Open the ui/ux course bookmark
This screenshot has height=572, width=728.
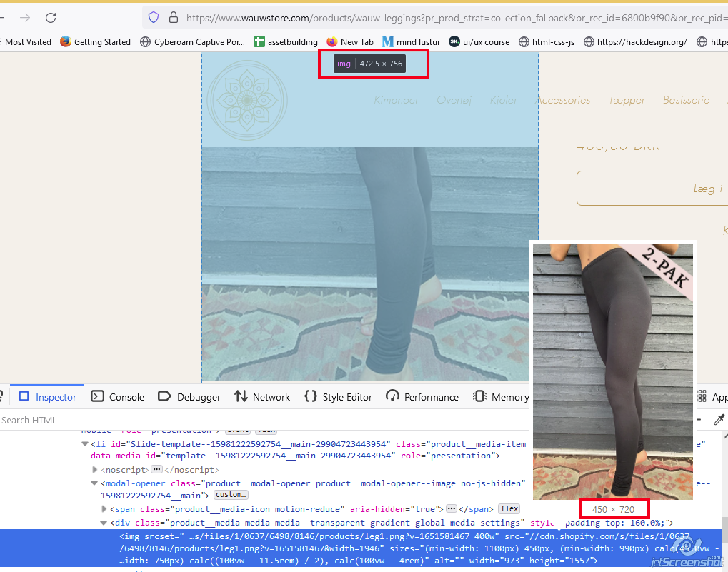point(479,41)
